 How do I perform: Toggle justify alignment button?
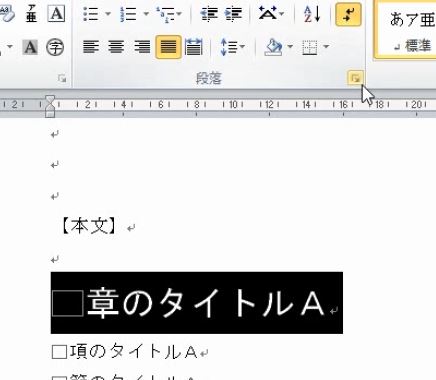click(168, 47)
